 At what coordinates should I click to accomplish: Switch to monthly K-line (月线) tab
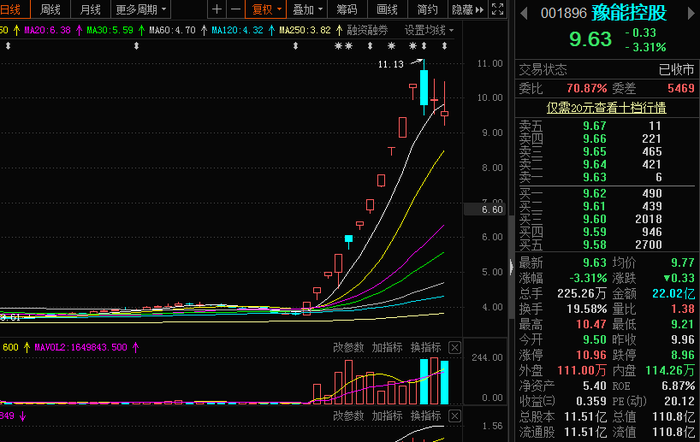coord(90,9)
